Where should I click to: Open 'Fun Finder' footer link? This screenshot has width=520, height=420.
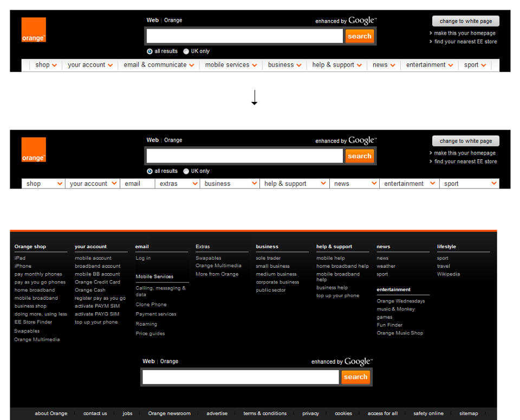coord(389,325)
